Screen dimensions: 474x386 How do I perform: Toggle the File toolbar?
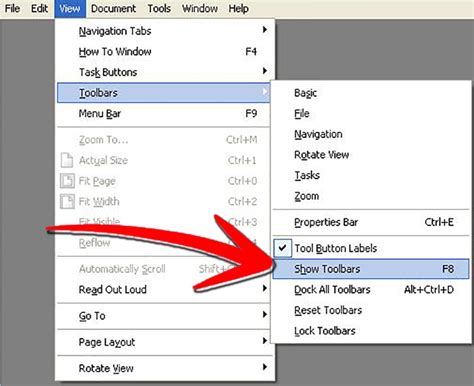[x=371, y=114]
